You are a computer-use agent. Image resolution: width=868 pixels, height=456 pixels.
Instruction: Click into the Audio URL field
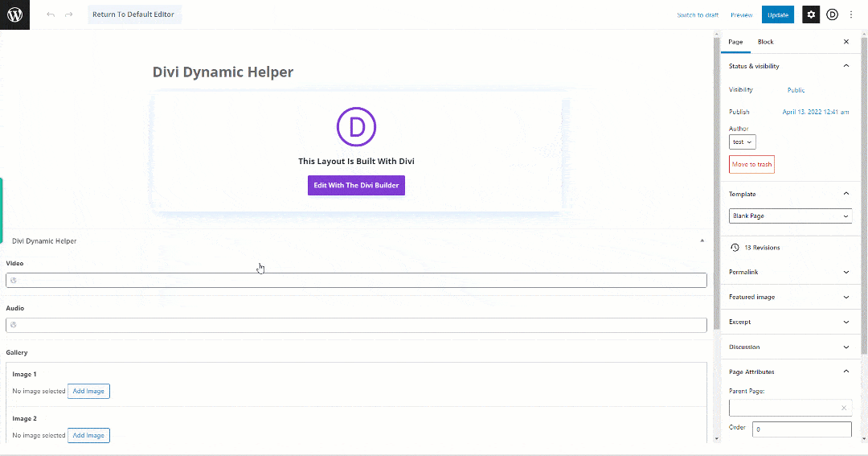tap(357, 325)
